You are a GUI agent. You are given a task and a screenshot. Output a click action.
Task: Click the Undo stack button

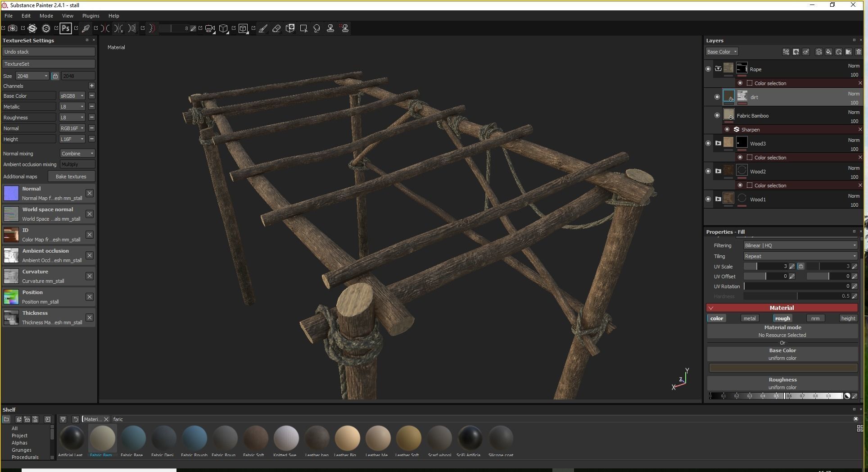(49, 52)
